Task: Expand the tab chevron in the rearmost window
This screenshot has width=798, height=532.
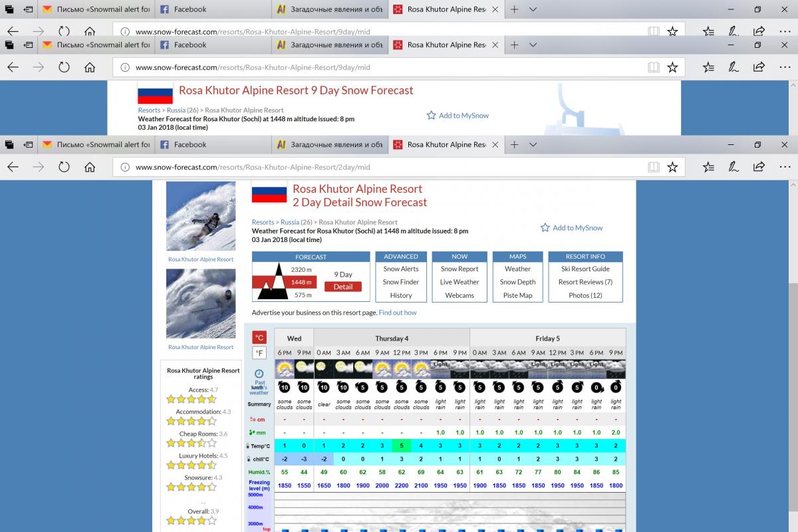Action: click(533, 9)
